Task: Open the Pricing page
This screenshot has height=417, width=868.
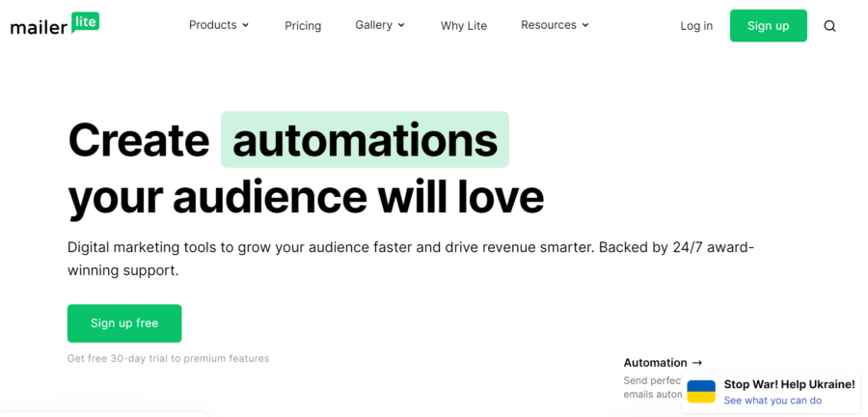Action: (x=303, y=26)
